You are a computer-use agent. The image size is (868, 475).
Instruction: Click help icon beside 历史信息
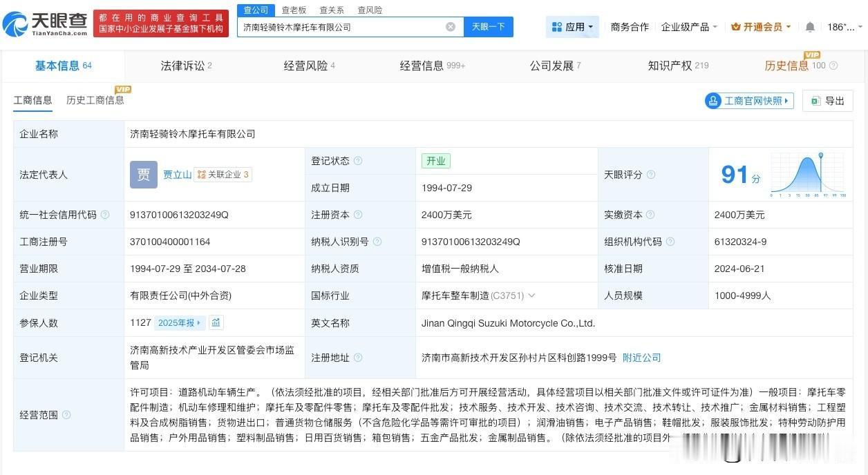pos(833,66)
